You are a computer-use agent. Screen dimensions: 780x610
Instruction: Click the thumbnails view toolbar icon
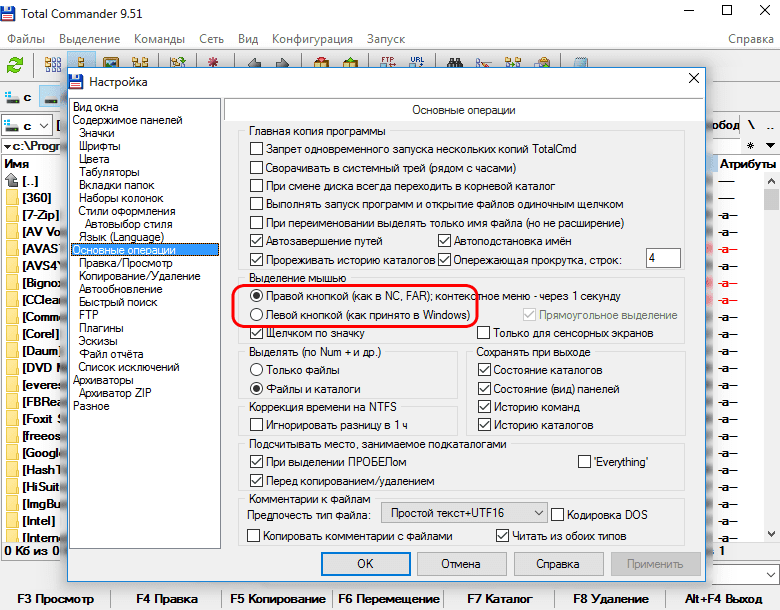(110, 63)
